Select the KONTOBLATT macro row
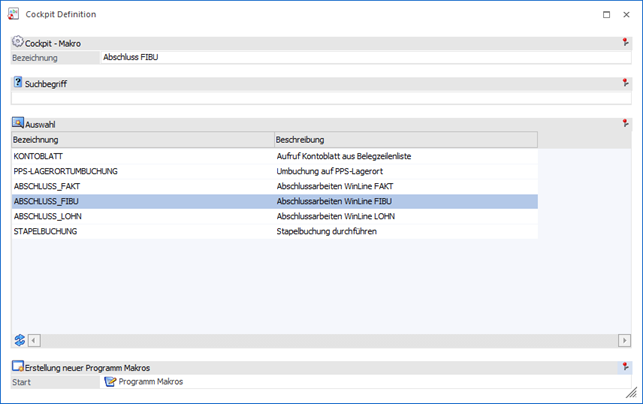This screenshot has width=643, height=404. (x=142, y=156)
